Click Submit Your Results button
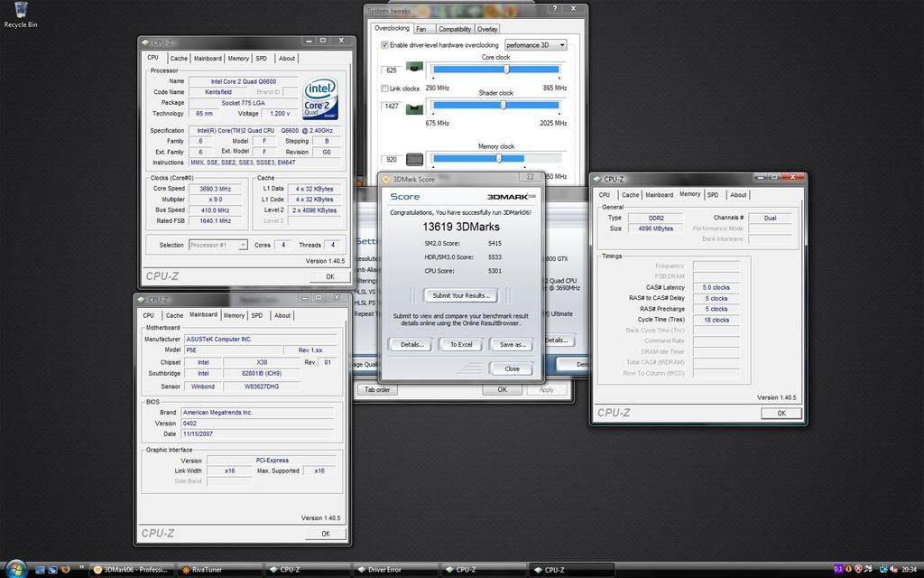The height and width of the screenshot is (578, 924). (461, 295)
